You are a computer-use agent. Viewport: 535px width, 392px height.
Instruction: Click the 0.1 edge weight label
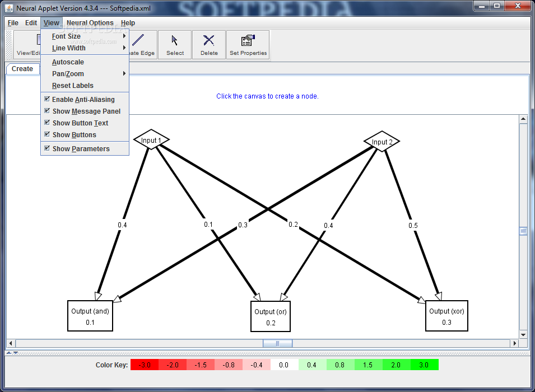tap(208, 224)
